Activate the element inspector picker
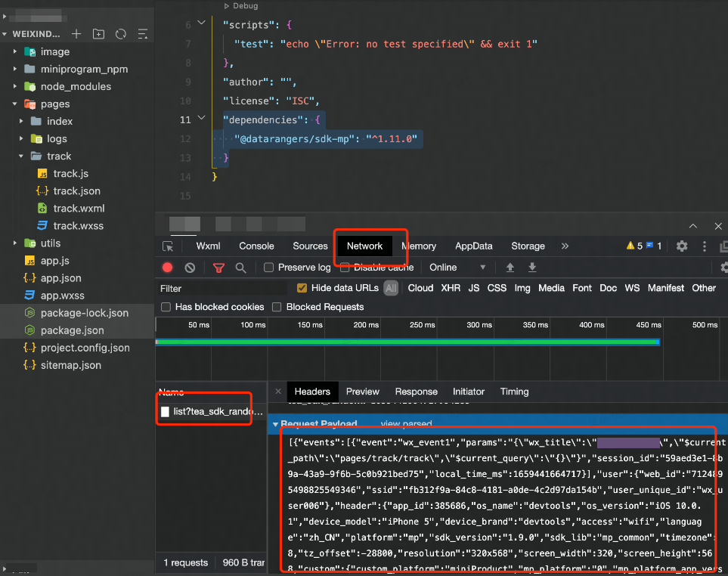 coord(168,246)
